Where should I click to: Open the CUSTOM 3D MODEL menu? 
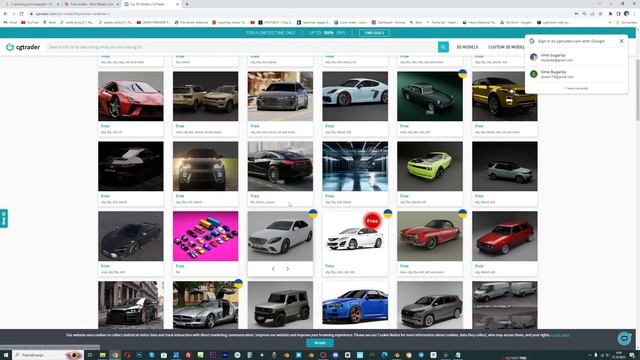(x=507, y=47)
